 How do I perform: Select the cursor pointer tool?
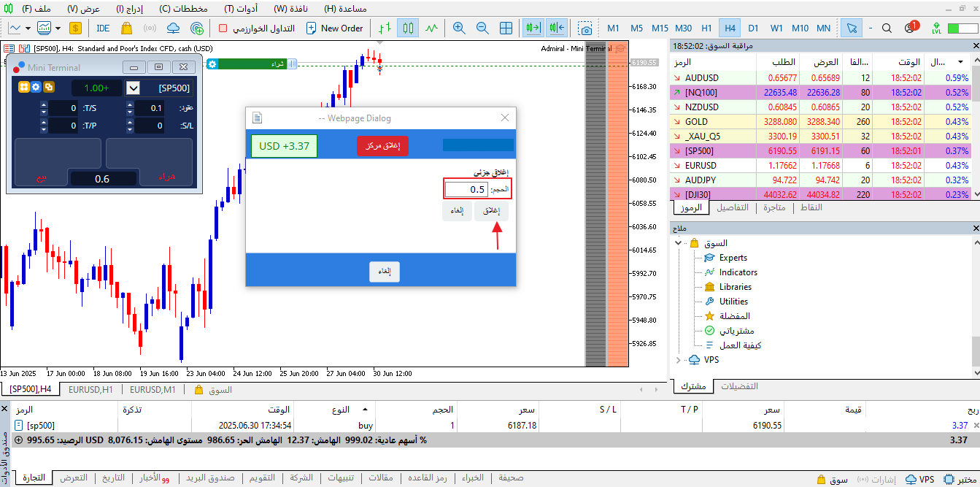(851, 28)
